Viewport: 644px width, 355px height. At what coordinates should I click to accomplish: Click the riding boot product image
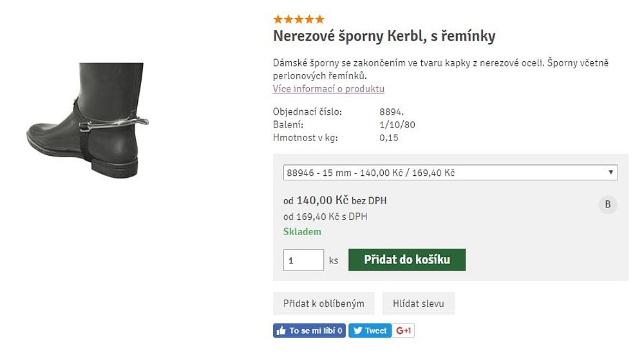[87, 120]
